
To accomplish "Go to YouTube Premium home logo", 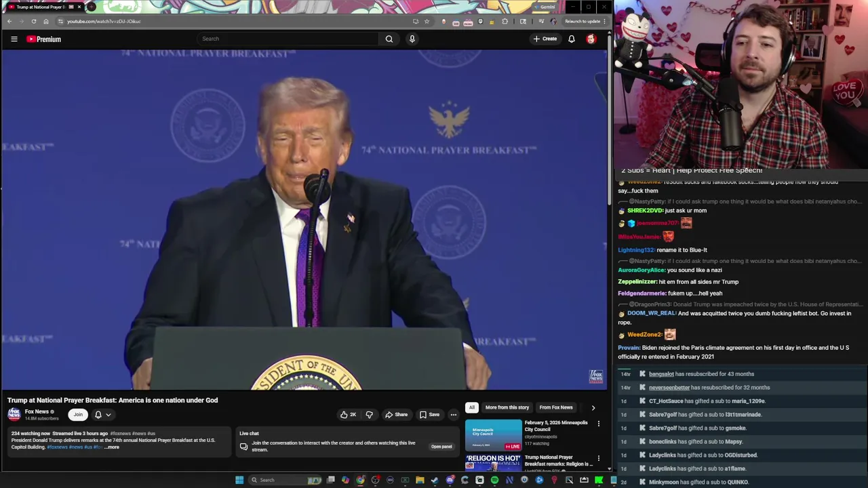I will [x=44, y=39].
